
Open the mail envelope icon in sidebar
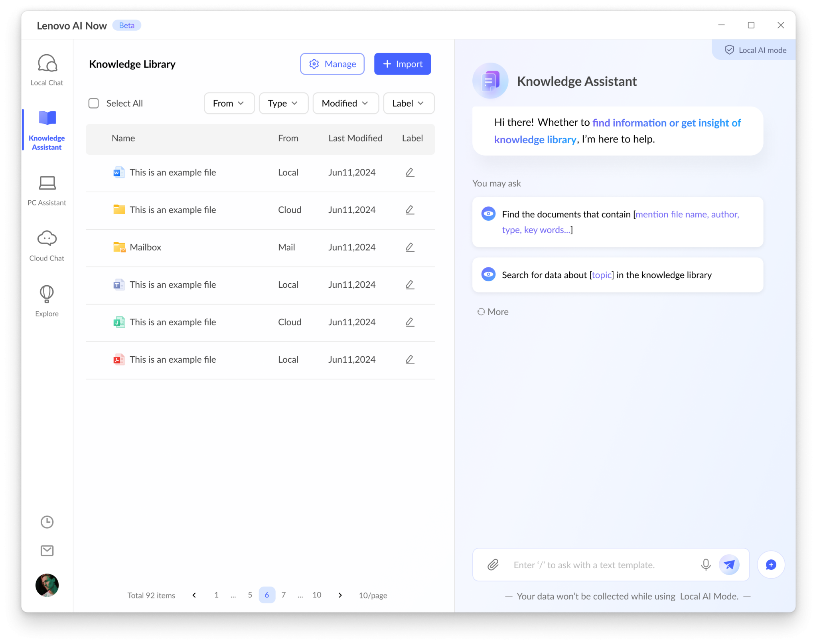[x=47, y=551]
